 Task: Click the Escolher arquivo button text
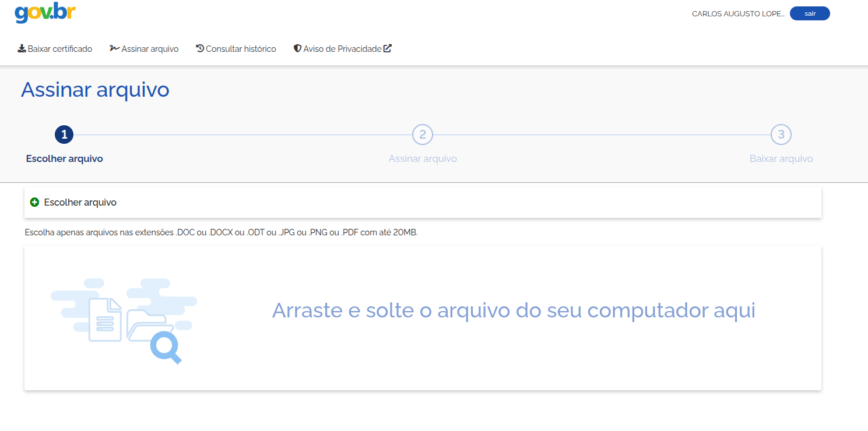(x=80, y=203)
